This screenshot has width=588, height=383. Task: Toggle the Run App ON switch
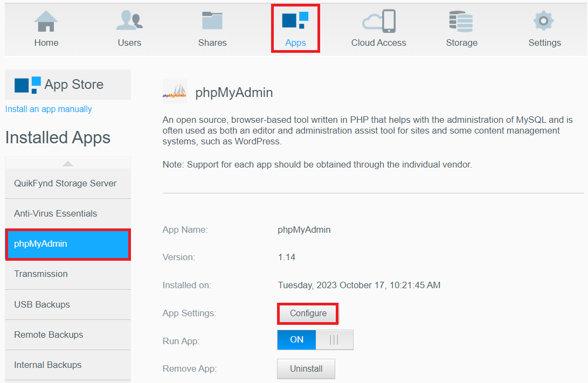coord(315,340)
